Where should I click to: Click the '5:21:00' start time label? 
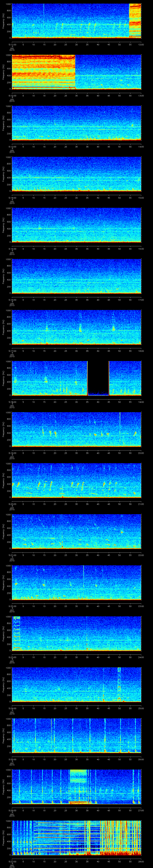pos(12,555)
